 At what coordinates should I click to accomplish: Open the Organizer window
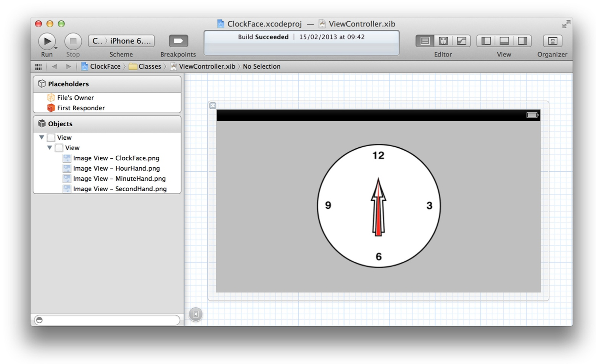(552, 41)
